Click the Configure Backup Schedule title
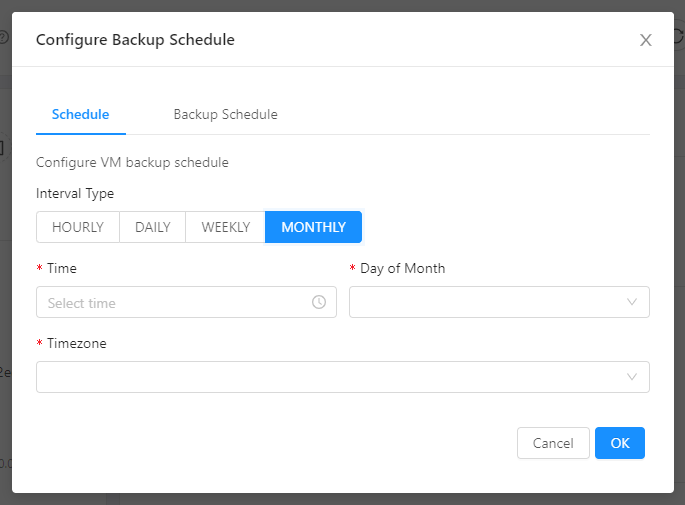 click(x=135, y=40)
